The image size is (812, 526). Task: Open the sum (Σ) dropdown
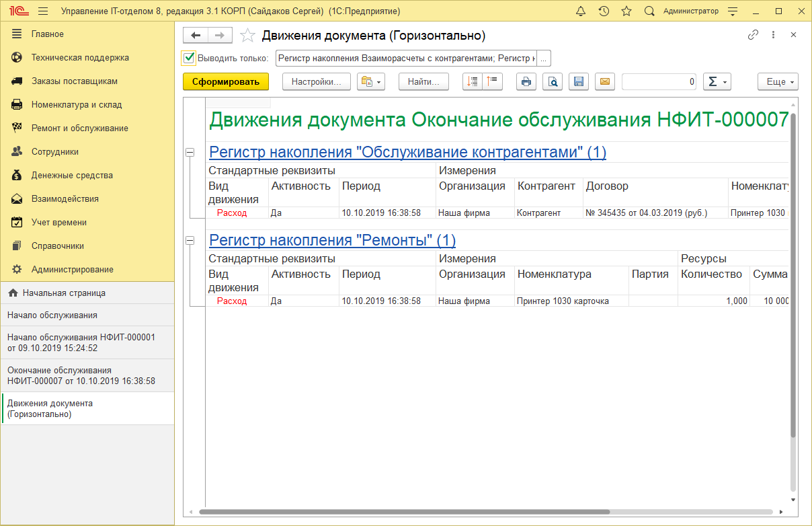point(717,81)
